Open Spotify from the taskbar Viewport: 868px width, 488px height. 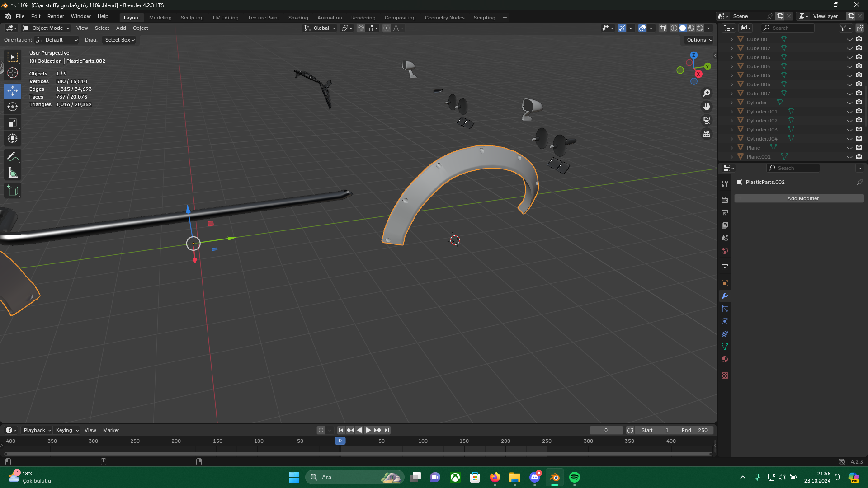click(575, 477)
